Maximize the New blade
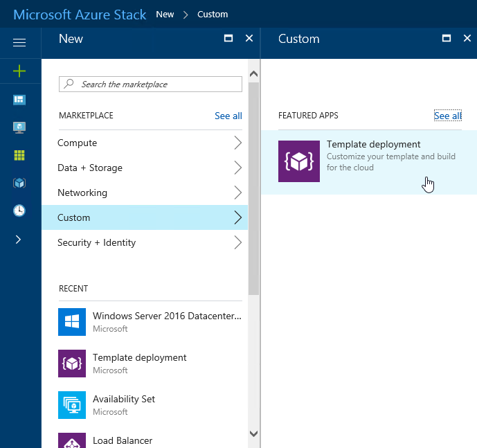Screen dimensions: 477x448 click(x=228, y=38)
